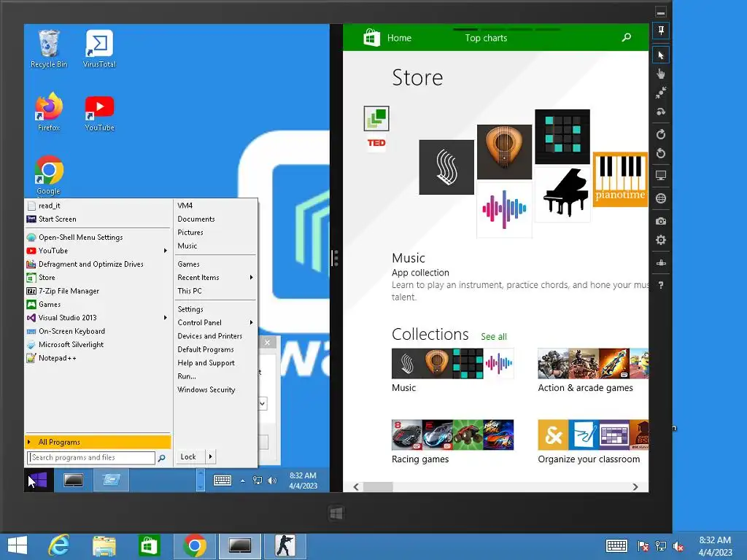This screenshot has height=560, width=747.
Task: Click the Store search magnifier icon
Action: click(x=627, y=37)
